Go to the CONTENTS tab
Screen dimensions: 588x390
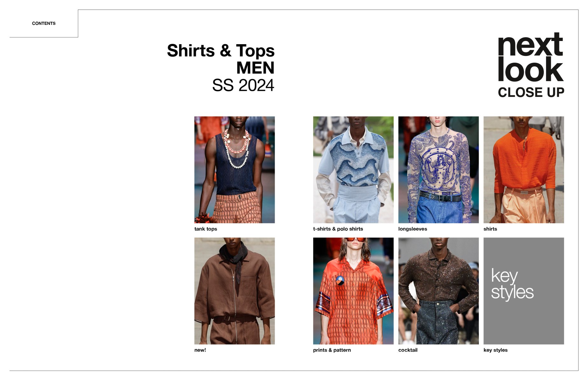pos(44,23)
